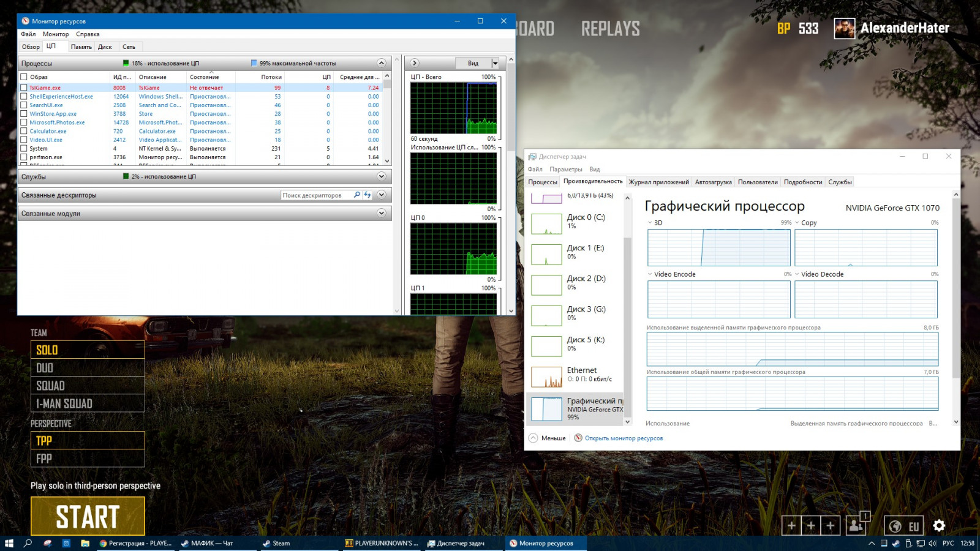
Task: Click the START game button
Action: (x=88, y=516)
